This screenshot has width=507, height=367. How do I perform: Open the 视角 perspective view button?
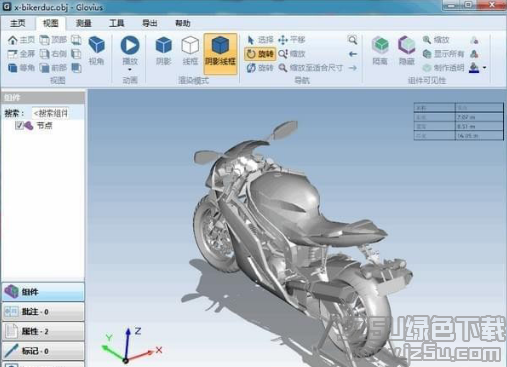click(x=96, y=51)
